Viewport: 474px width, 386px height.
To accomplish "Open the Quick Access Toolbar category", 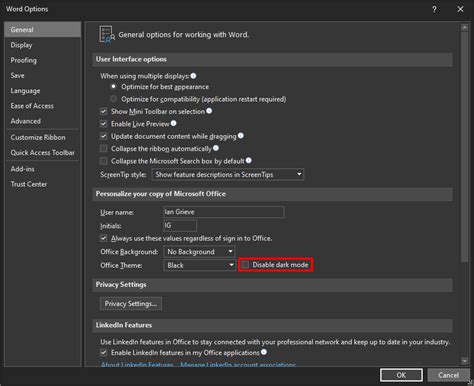I will (43, 153).
